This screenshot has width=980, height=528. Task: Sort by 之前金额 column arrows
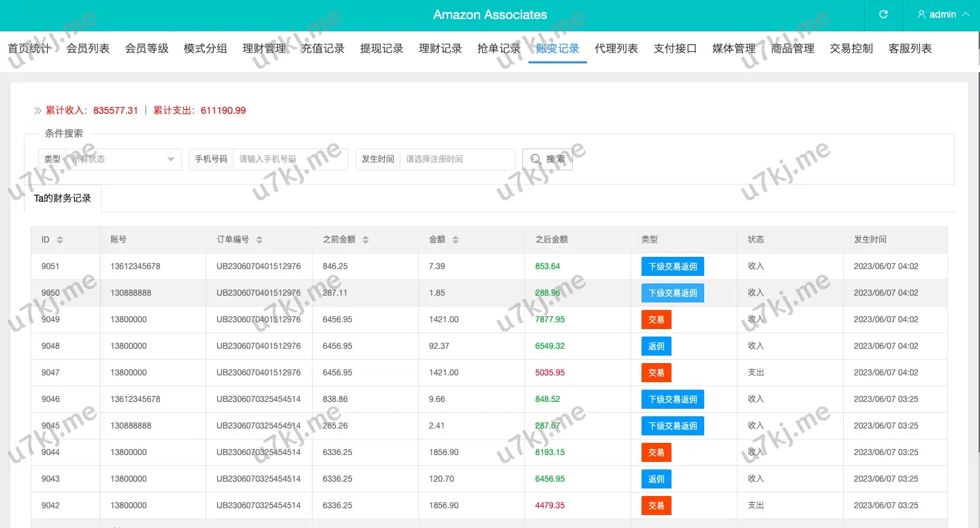(366, 240)
